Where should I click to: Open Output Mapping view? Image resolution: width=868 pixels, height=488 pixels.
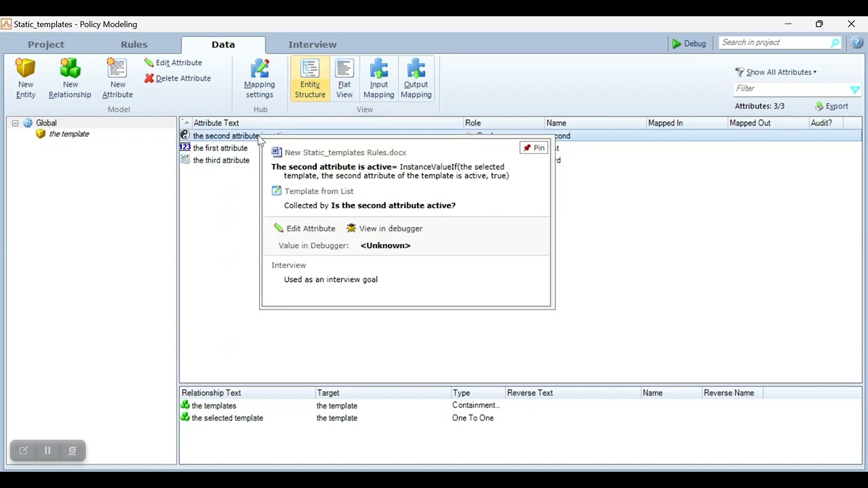click(416, 79)
